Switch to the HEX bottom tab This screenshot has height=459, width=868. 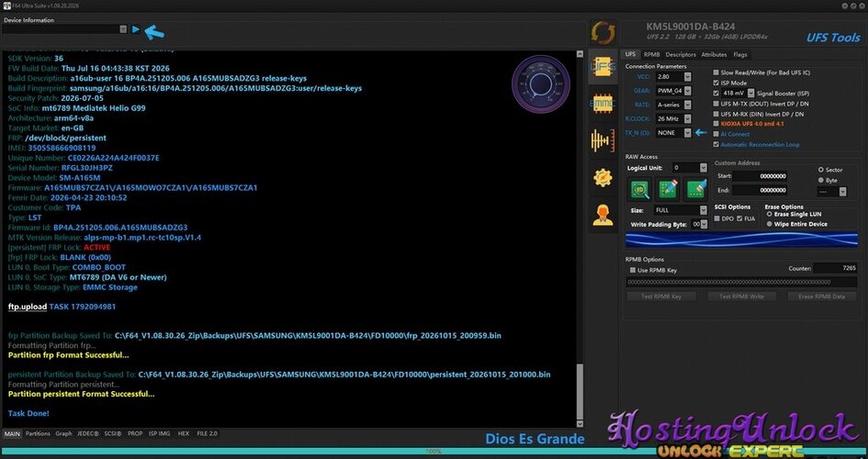(184, 434)
